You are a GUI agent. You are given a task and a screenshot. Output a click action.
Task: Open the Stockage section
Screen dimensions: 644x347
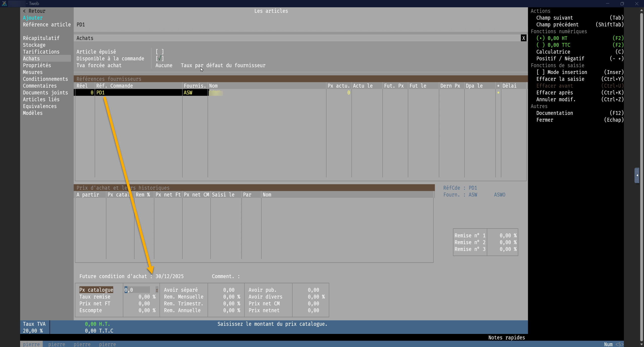coord(34,45)
